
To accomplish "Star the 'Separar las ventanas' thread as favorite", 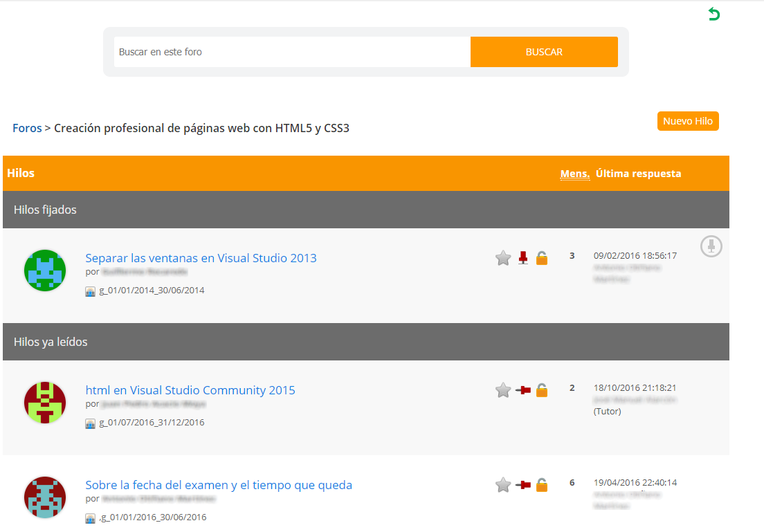I will point(503,258).
